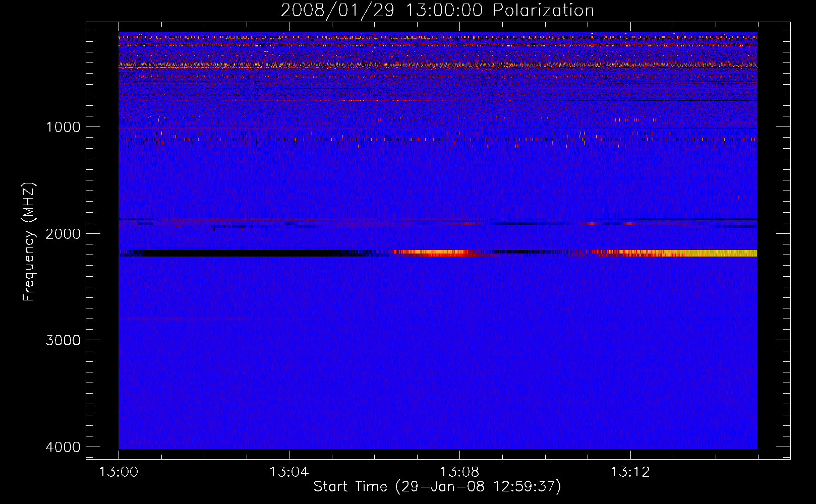The image size is (816, 504).
Task: Click the 13:04 time axis label
Action: coord(289,472)
